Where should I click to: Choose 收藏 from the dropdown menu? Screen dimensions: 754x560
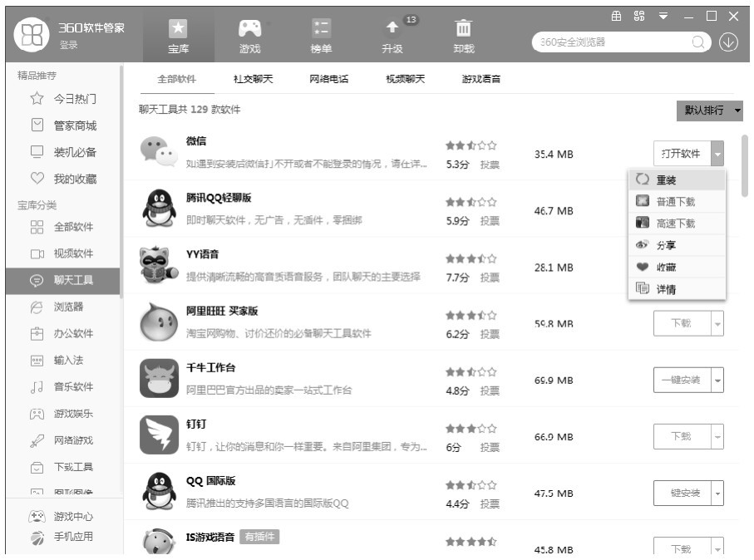tap(677, 268)
